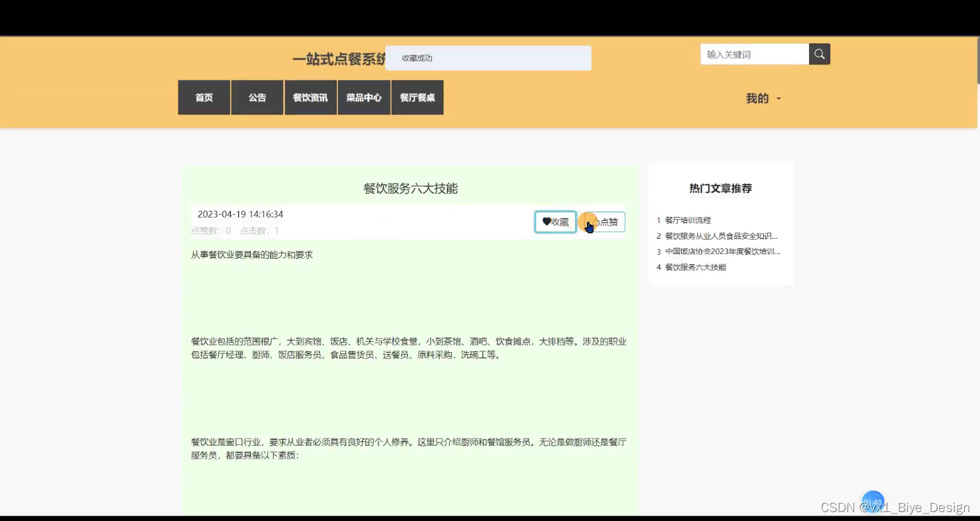The width and height of the screenshot is (980, 521).
Task: Click the 点击数 count text
Action: (x=260, y=231)
